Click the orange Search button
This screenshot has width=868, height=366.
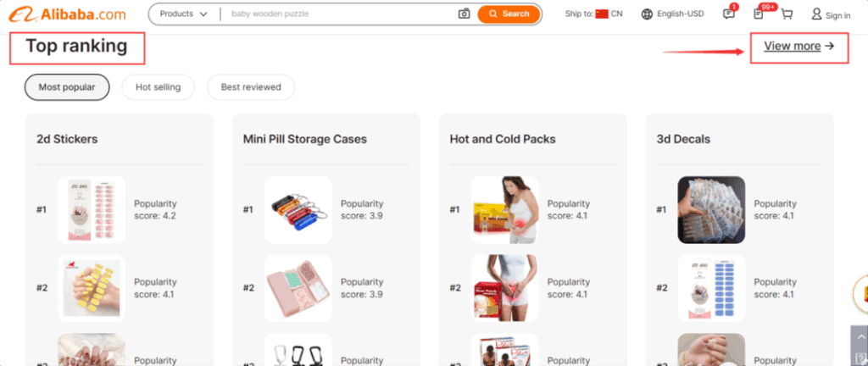[x=509, y=14]
